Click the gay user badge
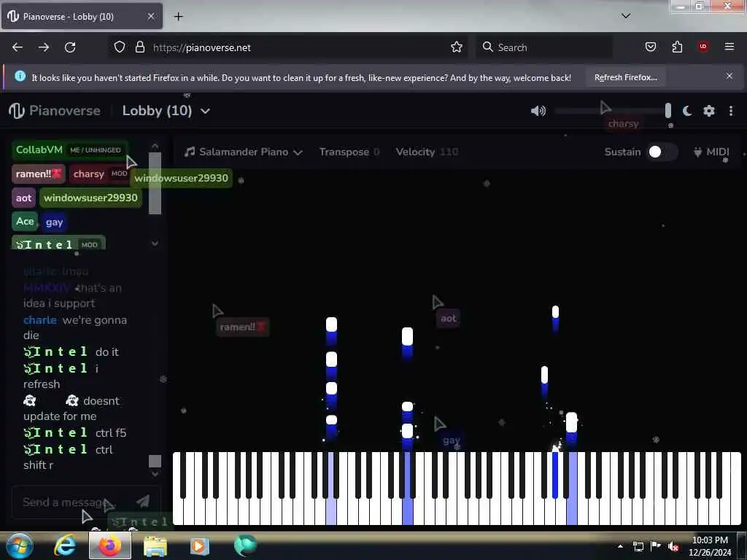 click(x=54, y=222)
